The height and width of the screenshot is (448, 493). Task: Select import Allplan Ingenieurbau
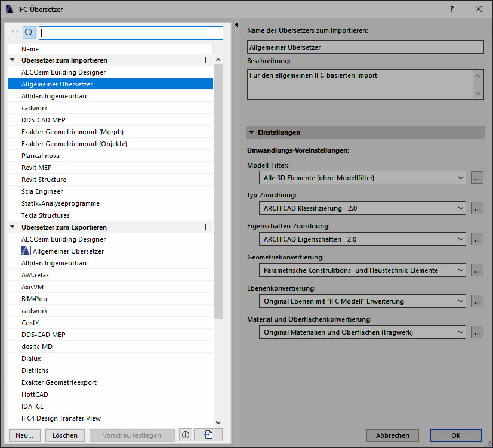click(x=110, y=96)
